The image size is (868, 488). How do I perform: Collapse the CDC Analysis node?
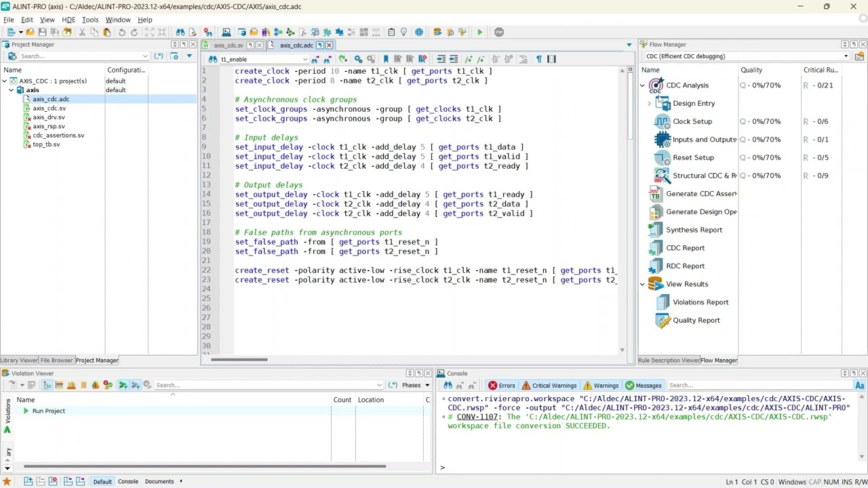pyautogui.click(x=642, y=85)
